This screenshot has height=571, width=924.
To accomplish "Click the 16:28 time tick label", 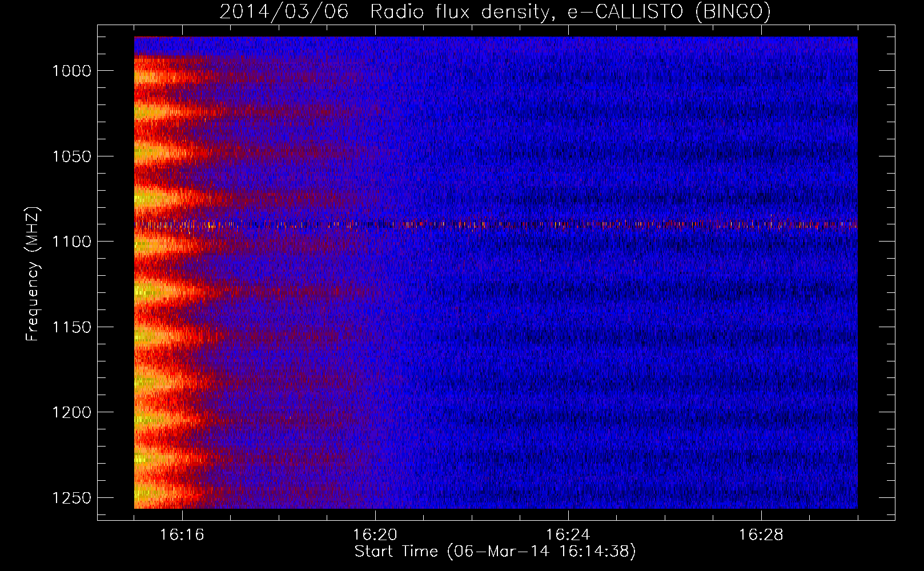I will pyautogui.click(x=761, y=535).
